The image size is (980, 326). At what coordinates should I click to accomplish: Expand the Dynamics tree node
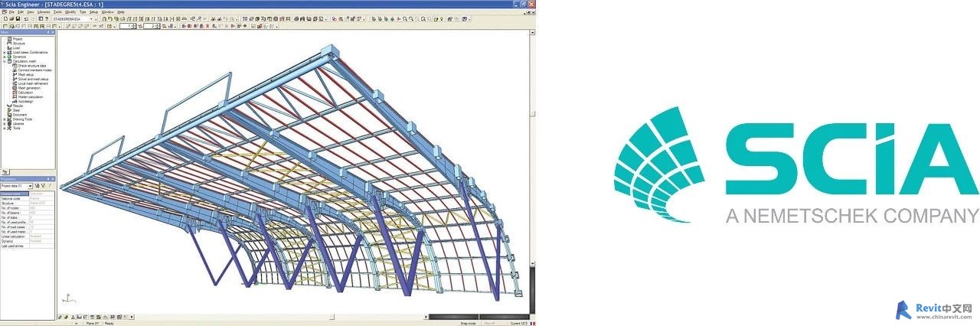click(x=4, y=57)
